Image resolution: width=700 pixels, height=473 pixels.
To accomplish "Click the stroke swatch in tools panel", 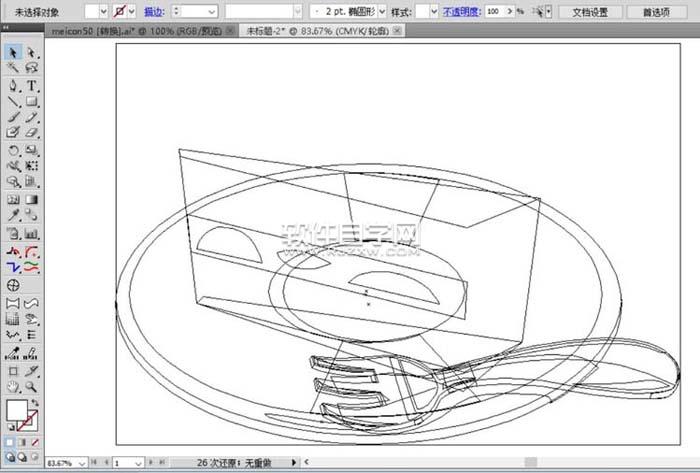I will coord(30,422).
